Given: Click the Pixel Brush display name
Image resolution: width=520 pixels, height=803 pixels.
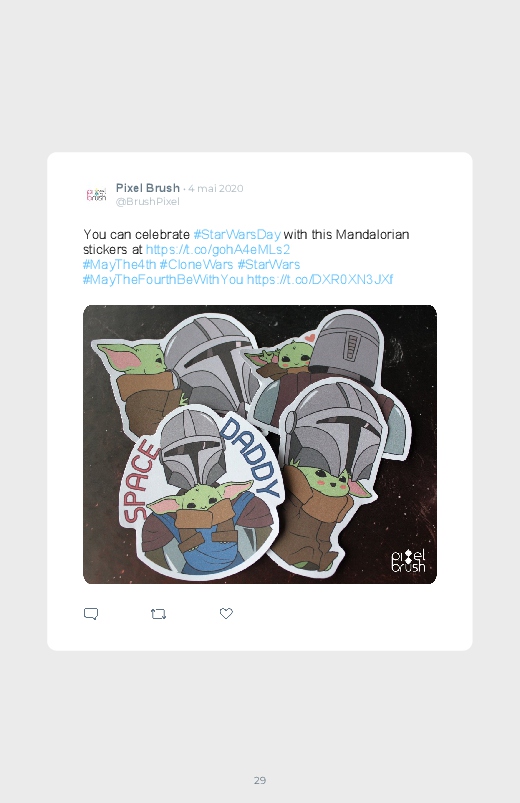Looking at the screenshot, I should coord(148,188).
